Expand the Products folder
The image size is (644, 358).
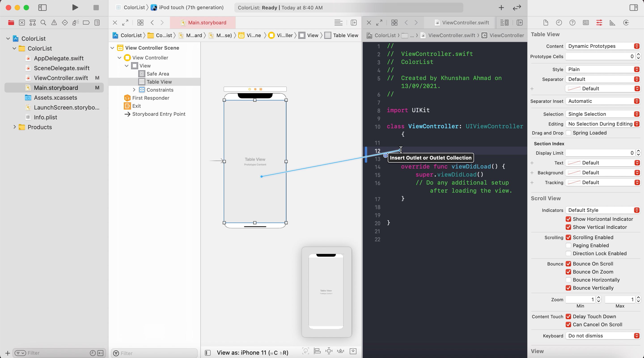tap(15, 127)
